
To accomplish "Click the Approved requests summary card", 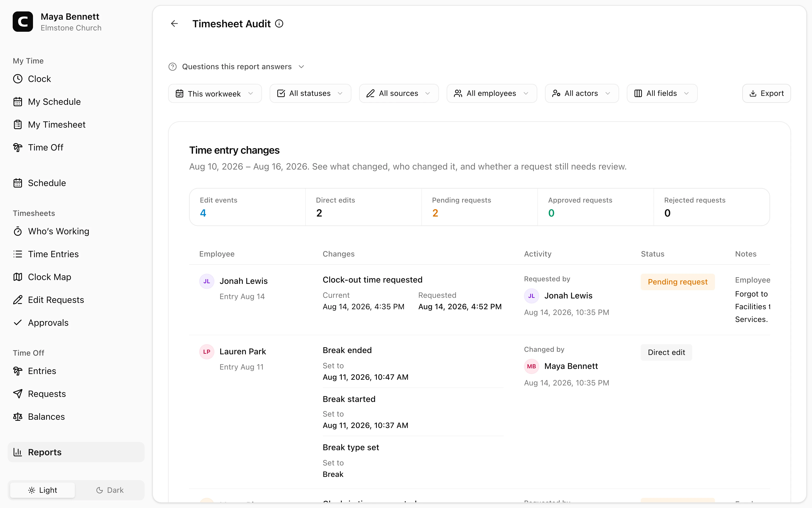I will click(596, 207).
